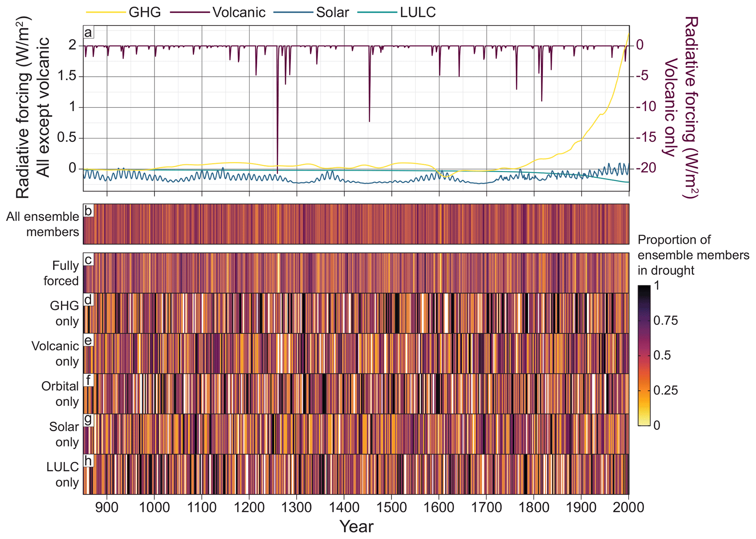Viewport: 756px width, 539px height.
Task: Click the colorbar 0.75 tick label
Action: (666, 320)
